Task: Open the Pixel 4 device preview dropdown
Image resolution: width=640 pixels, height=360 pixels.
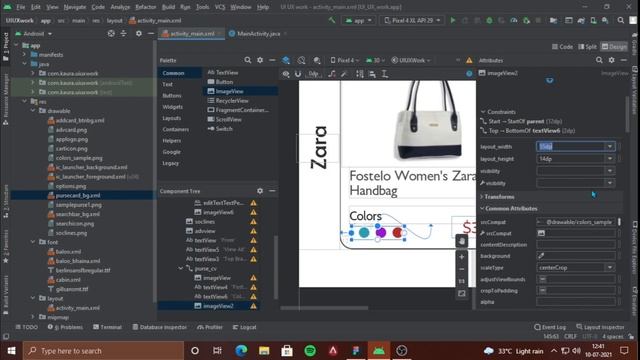Action: tap(345, 60)
